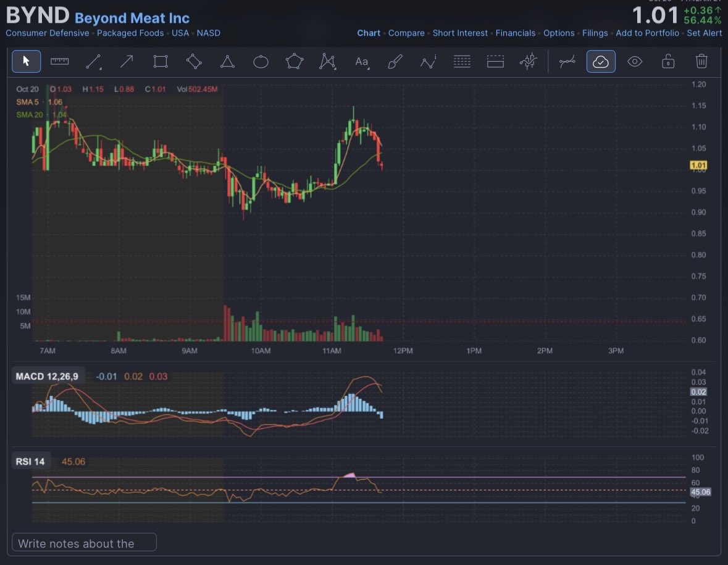Image resolution: width=728 pixels, height=565 pixels.
Task: Select the rectangle drawing tool
Action: click(161, 61)
